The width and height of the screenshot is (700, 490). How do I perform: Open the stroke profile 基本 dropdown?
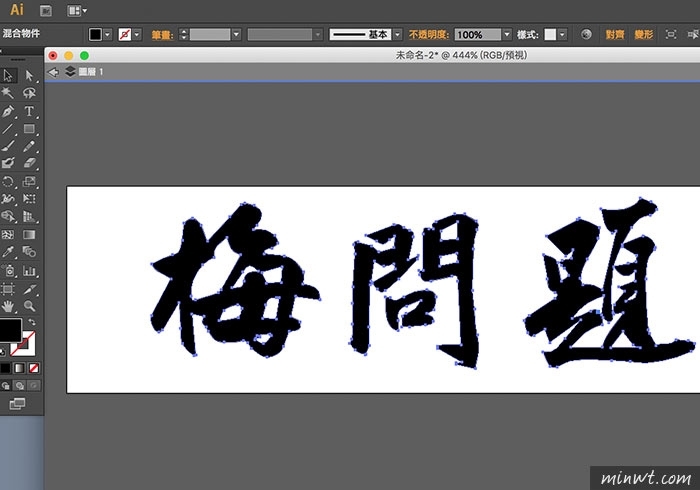pyautogui.click(x=398, y=34)
